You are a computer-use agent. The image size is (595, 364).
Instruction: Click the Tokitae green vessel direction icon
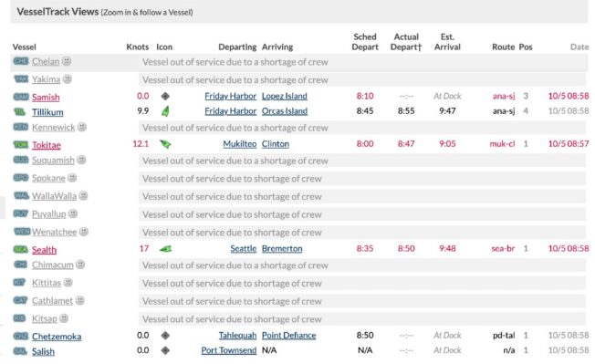[x=165, y=144]
